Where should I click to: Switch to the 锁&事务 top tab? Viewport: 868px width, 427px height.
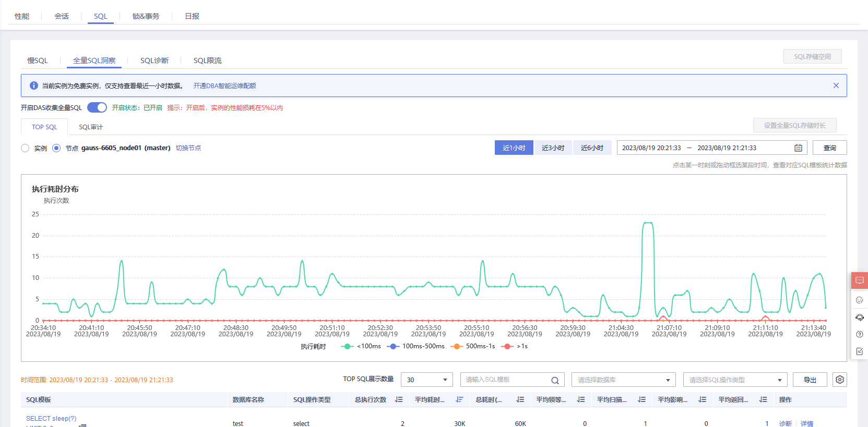(x=146, y=16)
